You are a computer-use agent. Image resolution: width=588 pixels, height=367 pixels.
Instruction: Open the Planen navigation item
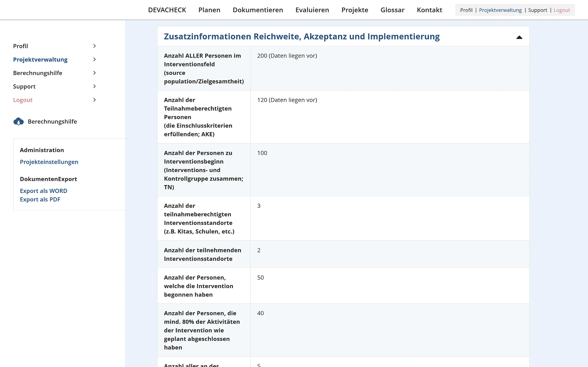point(209,10)
